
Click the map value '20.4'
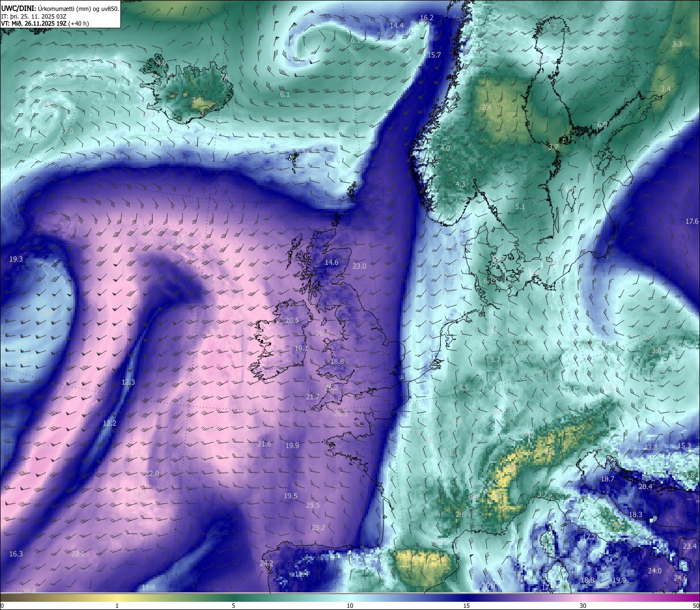point(645,487)
